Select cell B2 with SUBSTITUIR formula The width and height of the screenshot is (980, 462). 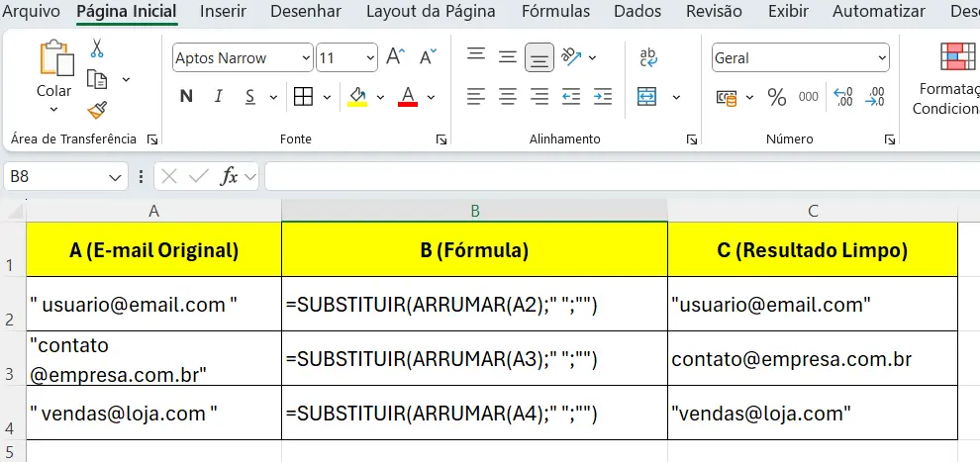pos(474,305)
